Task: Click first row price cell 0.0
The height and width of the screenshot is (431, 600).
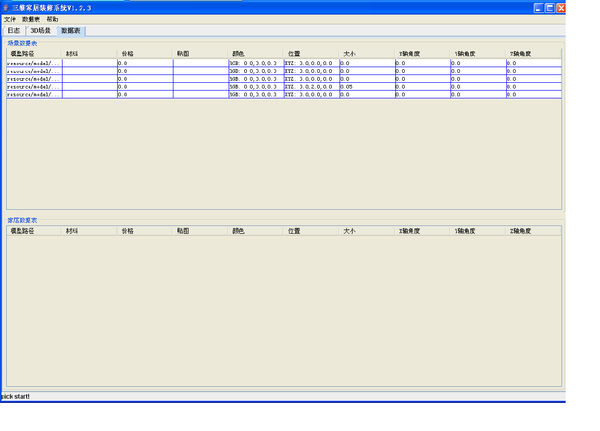Action: [x=144, y=63]
